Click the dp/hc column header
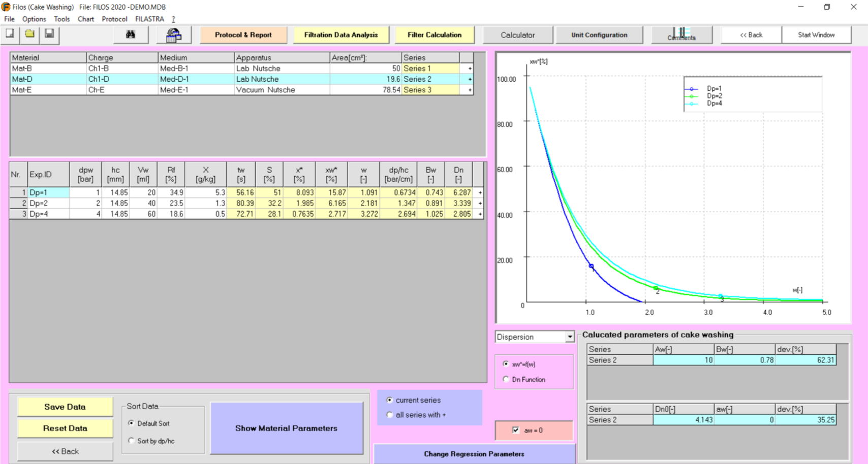This screenshot has height=464, width=868. [x=398, y=175]
